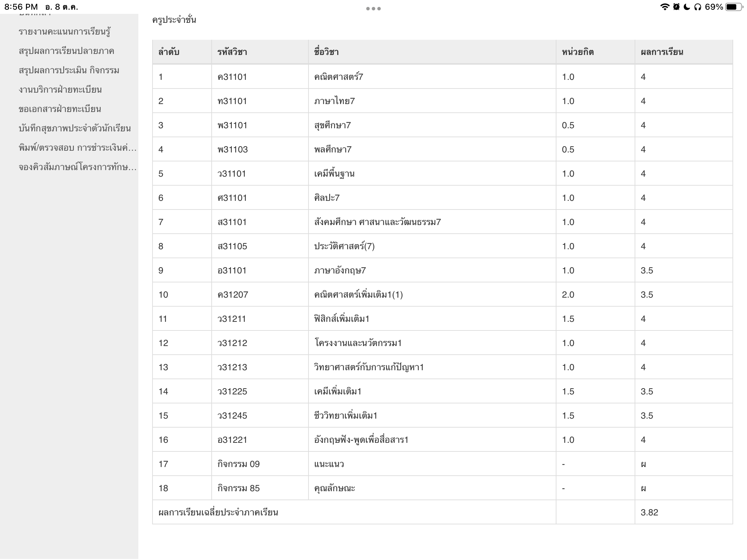
Task: Open สรุปผลการประเมิน กิจกรรม in sidebar
Action: 69,71
